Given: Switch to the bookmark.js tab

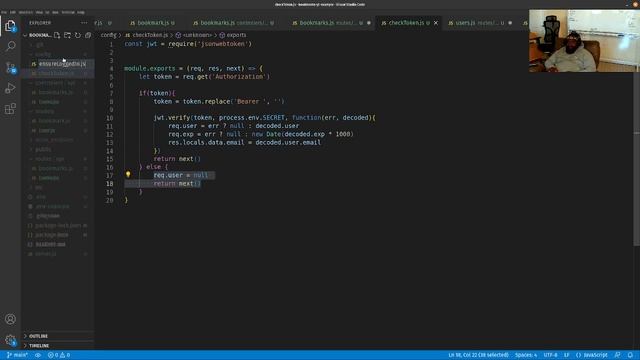Looking at the screenshot, I should (x=153, y=23).
